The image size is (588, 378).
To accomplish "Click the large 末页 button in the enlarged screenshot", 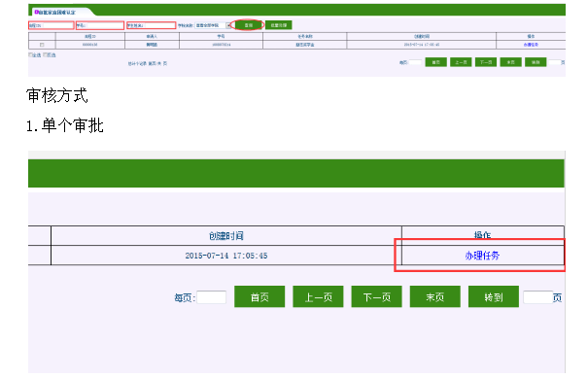I will (x=435, y=296).
